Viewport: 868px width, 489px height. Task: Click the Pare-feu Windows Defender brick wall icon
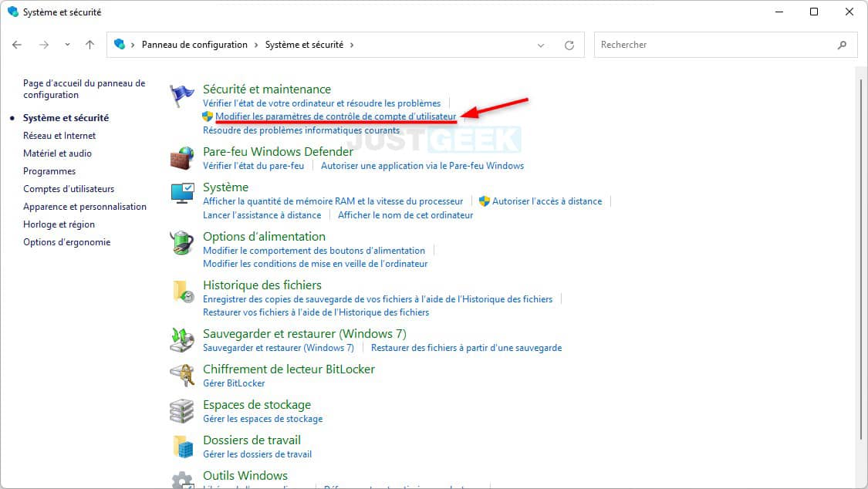coord(181,158)
